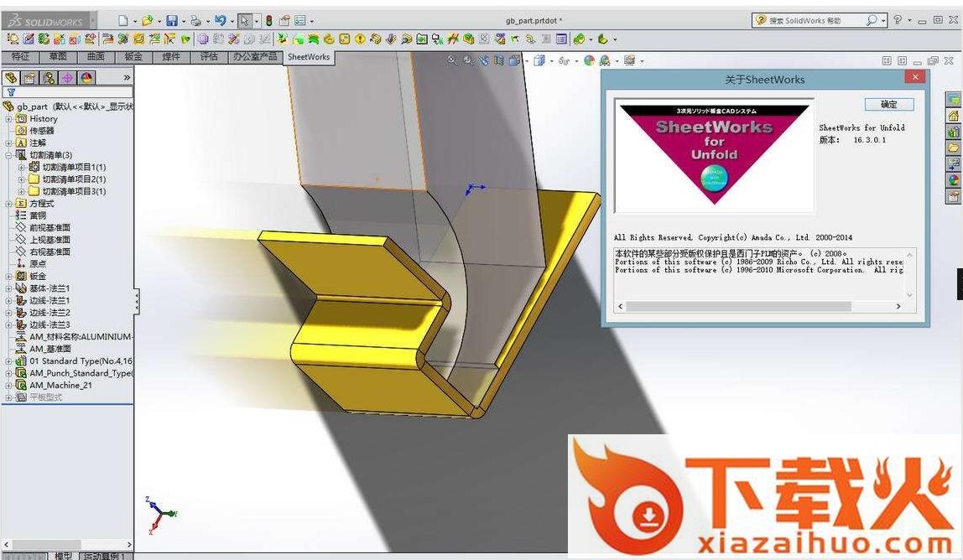Screen dimensions: 963x560
Task: Open the DimXpertManager tab icon in left panel
Action: click(67, 78)
